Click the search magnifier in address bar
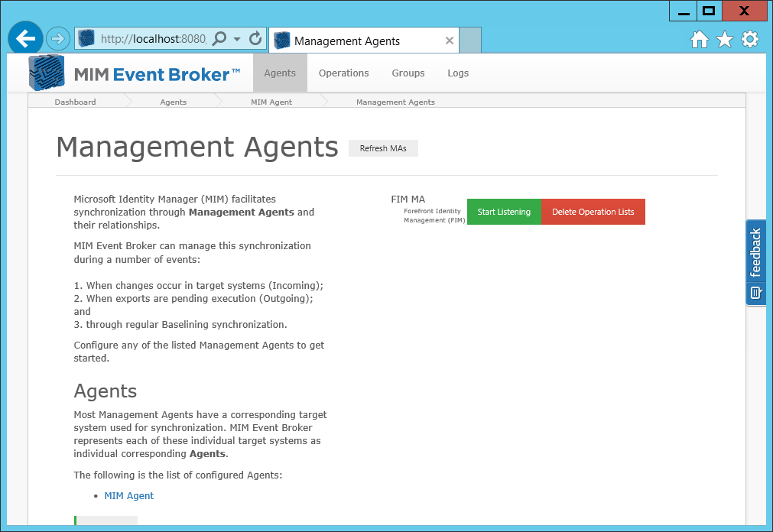 pyautogui.click(x=219, y=38)
